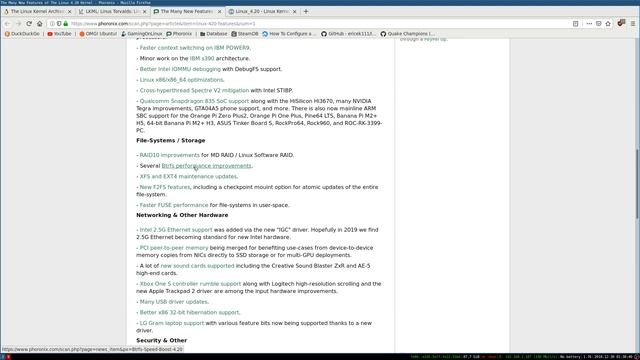Open the IBM s390 link
This screenshot has height=360, width=640.
pyautogui.click(x=202, y=58)
